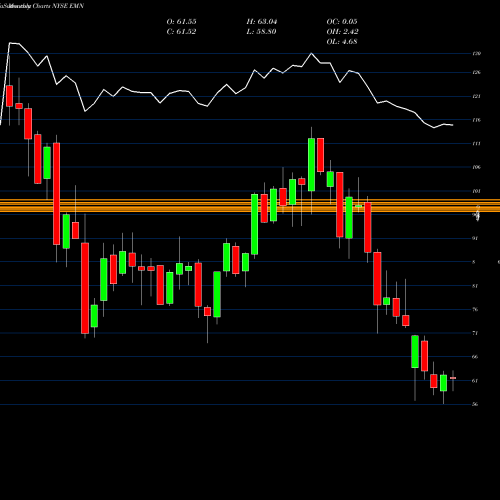Image resolution: width=500 pixels, height=500 pixels.
Task: Click the 121 price axis label
Action: 477,96
